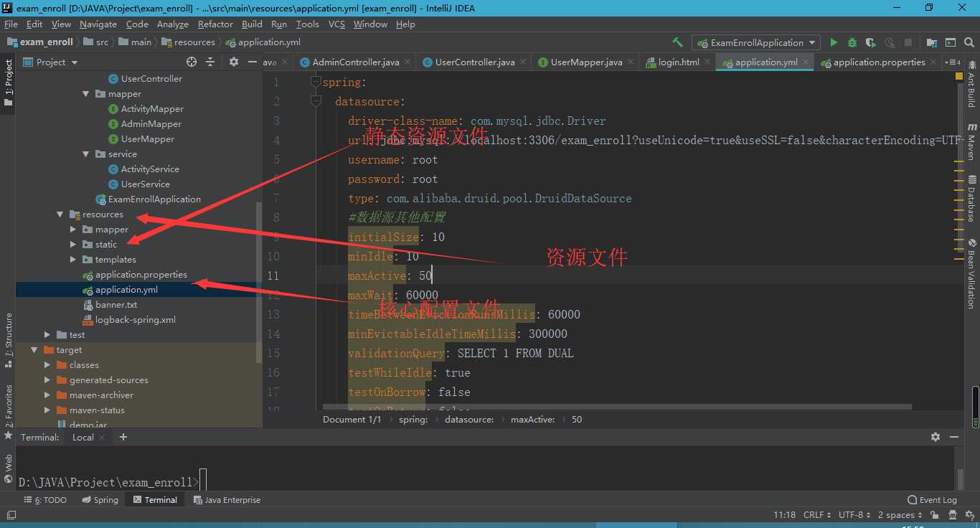Close the application.yml editor tab

806,62
